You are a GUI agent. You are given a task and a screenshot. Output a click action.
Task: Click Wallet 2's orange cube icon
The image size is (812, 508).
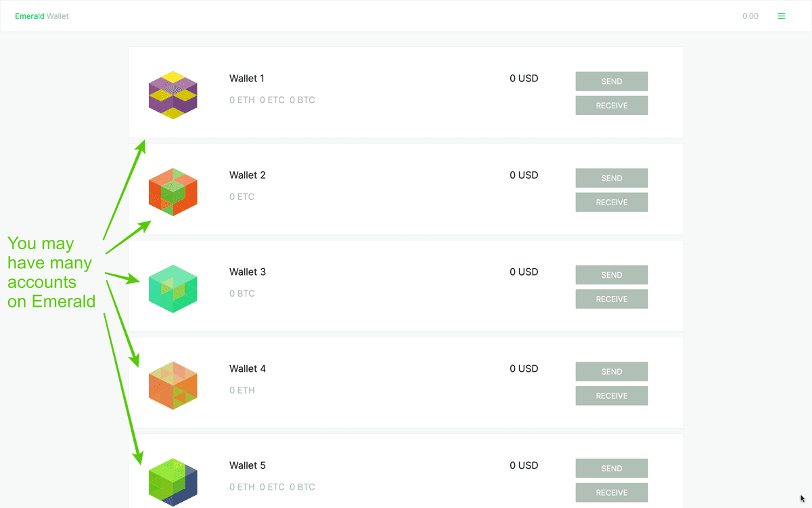pos(173,192)
